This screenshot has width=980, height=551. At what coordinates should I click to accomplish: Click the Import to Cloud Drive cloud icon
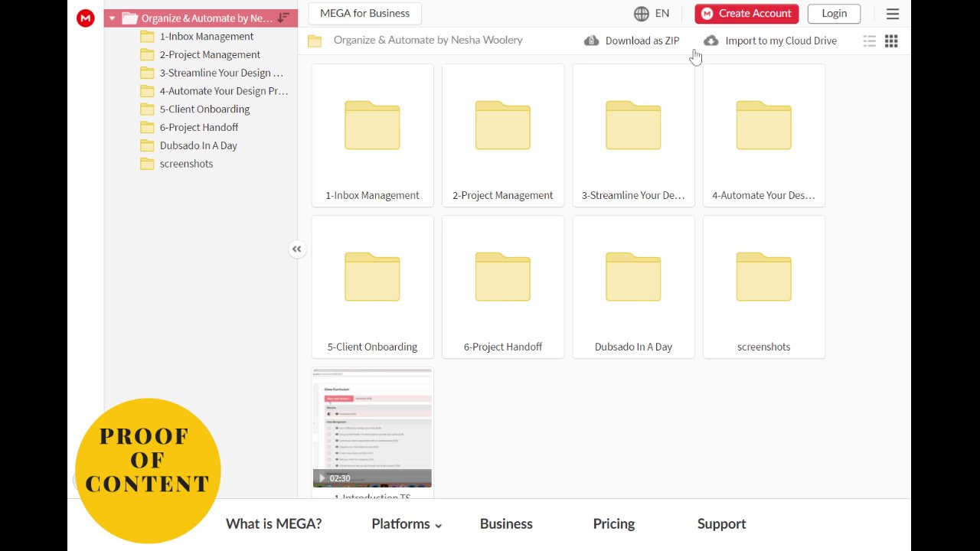coord(711,41)
